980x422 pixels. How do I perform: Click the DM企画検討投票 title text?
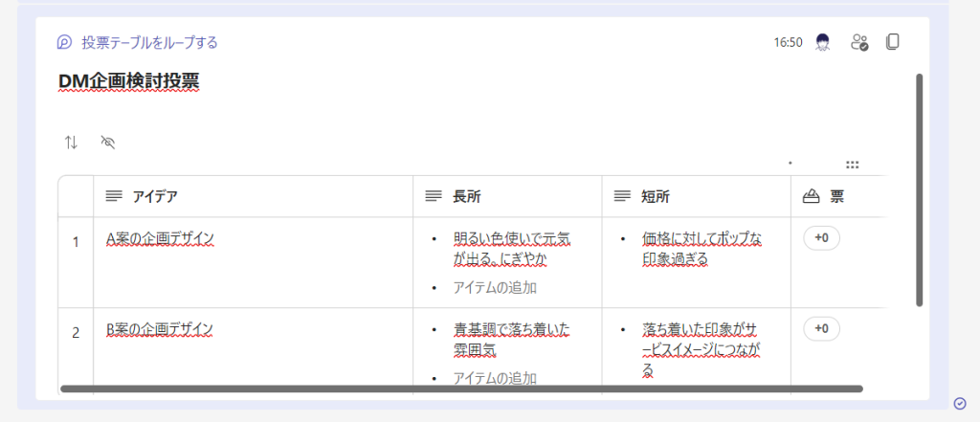[128, 82]
